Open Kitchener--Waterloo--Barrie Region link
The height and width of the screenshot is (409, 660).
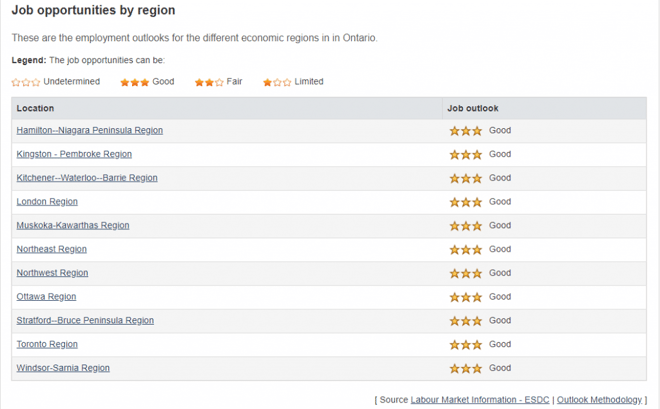point(87,178)
